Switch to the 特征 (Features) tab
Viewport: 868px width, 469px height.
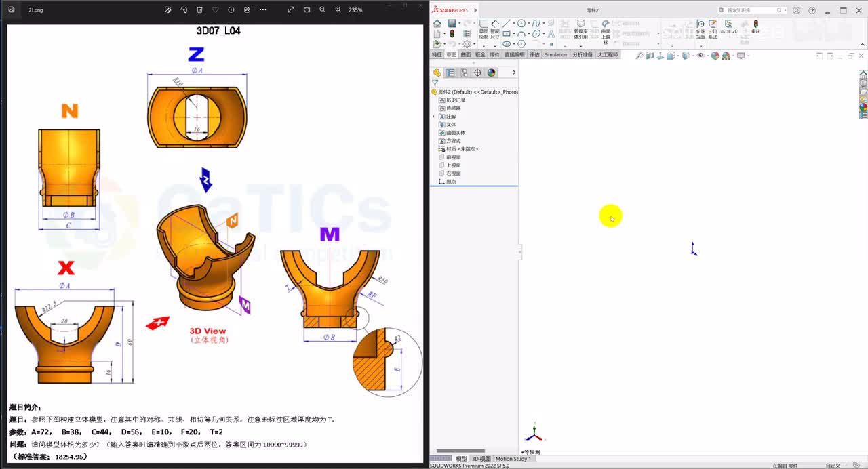437,54
